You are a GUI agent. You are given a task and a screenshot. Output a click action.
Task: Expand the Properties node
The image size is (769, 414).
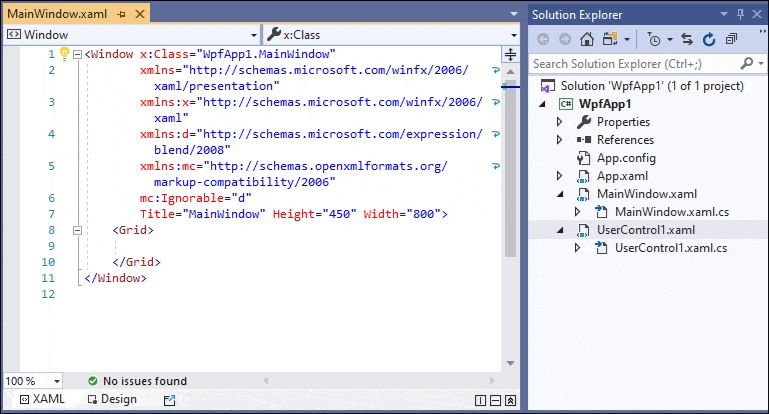tap(560, 122)
